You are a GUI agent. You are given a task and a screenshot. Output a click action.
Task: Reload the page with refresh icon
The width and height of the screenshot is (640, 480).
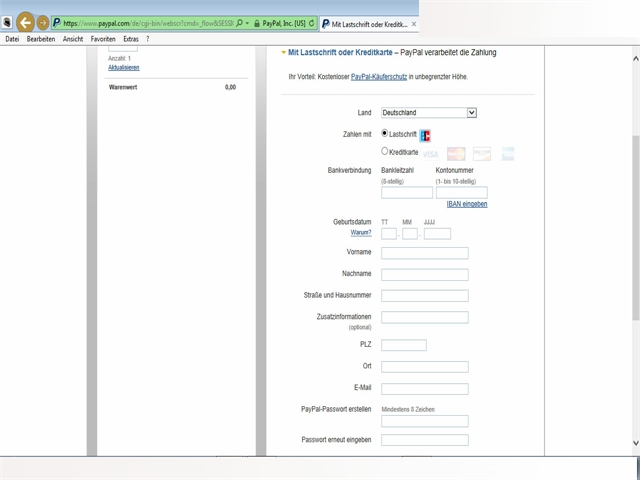pos(312,23)
